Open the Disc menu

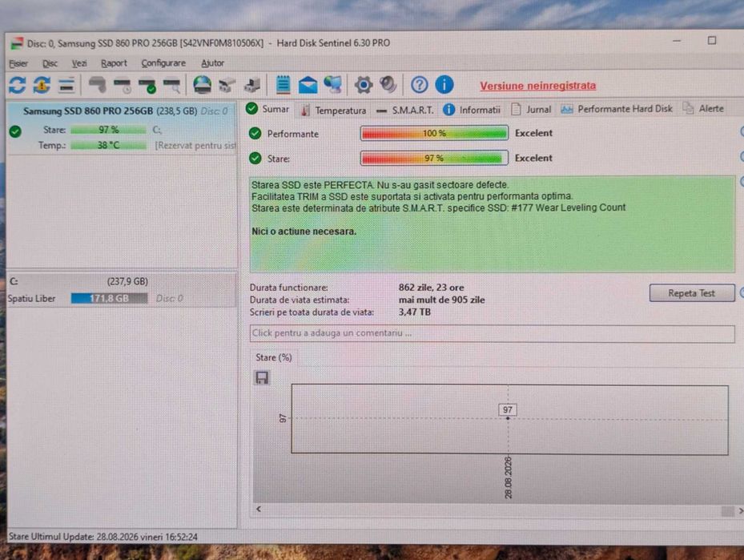coord(50,63)
